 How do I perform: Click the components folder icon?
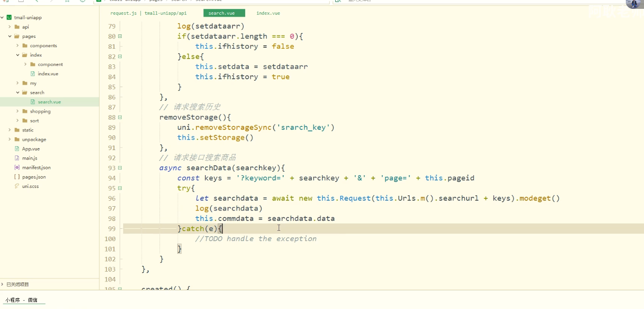tap(25, 45)
